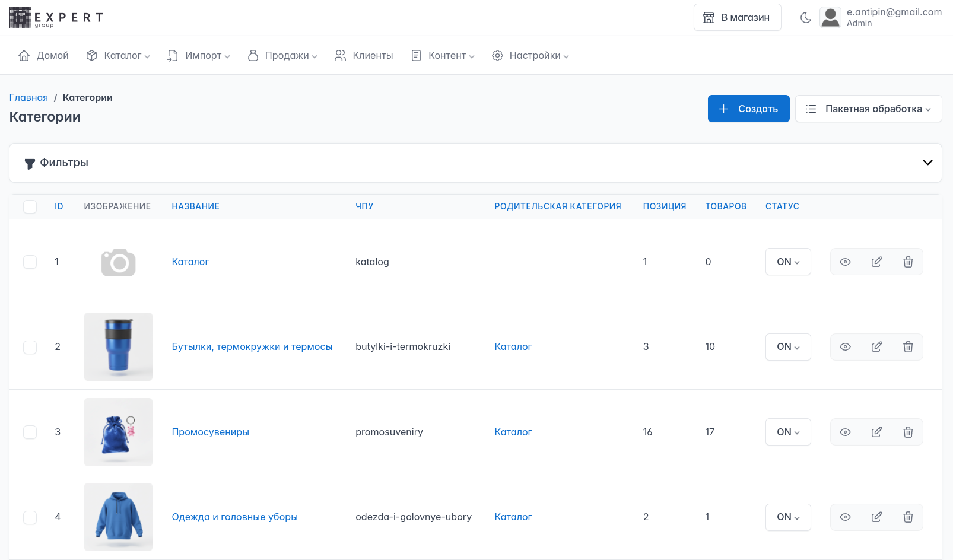Toggle dark mode moon icon
The image size is (953, 560).
[805, 18]
